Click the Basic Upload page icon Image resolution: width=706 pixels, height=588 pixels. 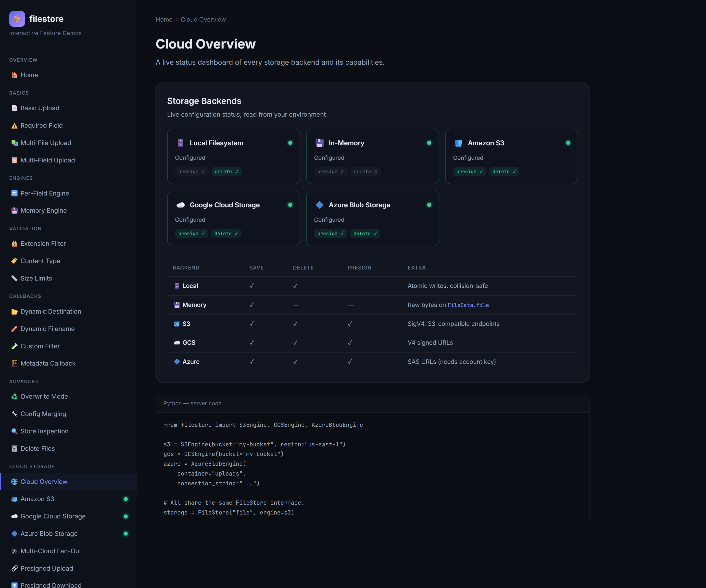coord(14,108)
